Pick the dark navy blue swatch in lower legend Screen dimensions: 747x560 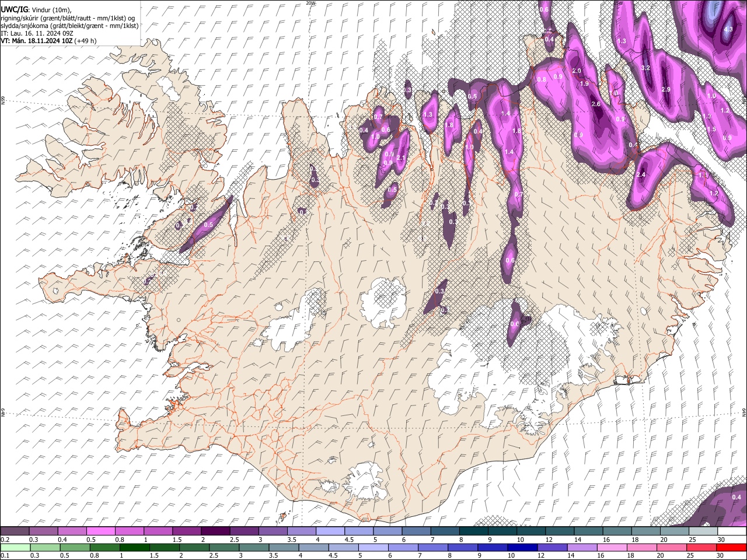[x=521, y=547]
